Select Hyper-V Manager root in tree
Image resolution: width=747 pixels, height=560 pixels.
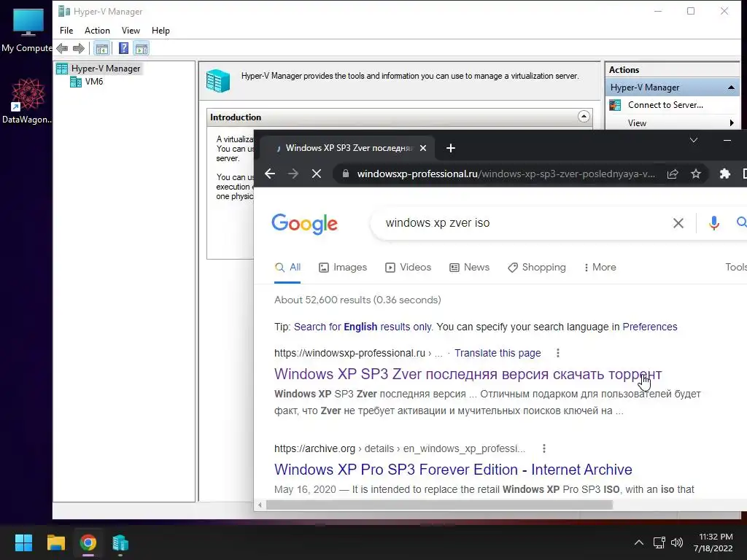(x=99, y=69)
